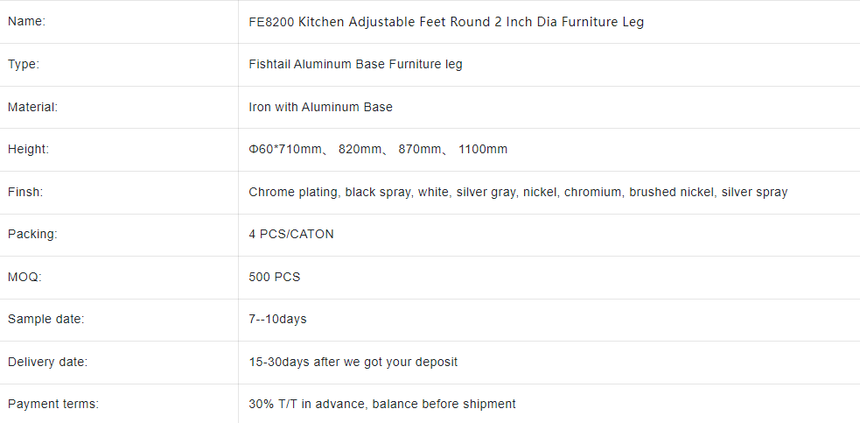Select Iron with Aluminum Base value
860x423 pixels.
tap(320, 107)
